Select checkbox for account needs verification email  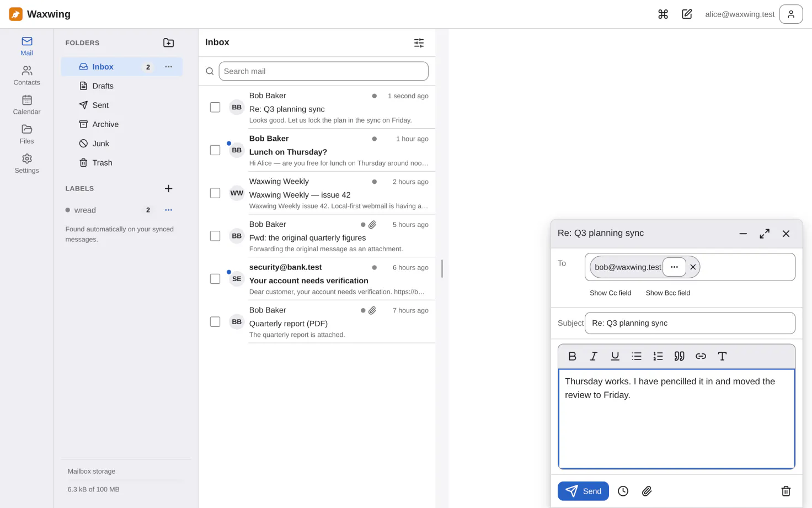point(215,279)
